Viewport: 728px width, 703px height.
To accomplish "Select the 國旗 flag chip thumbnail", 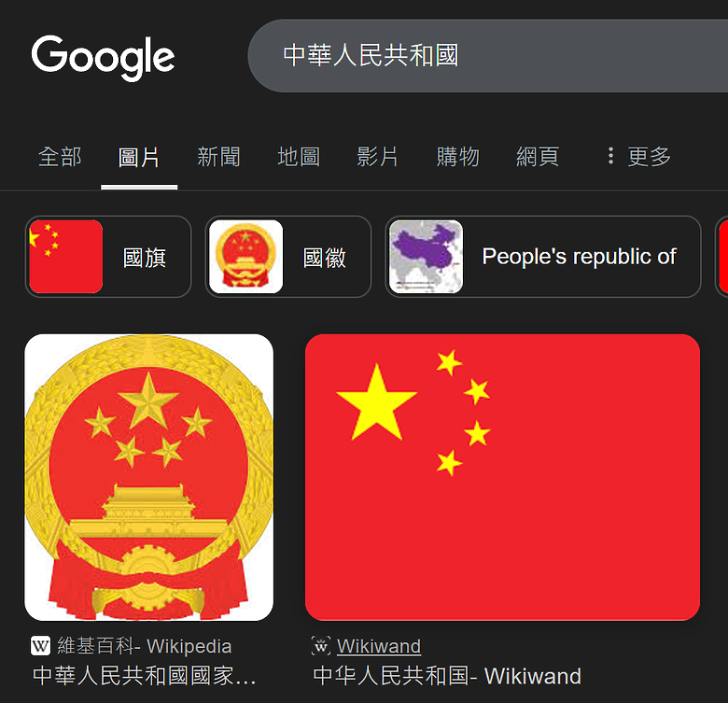I will pos(66,257).
